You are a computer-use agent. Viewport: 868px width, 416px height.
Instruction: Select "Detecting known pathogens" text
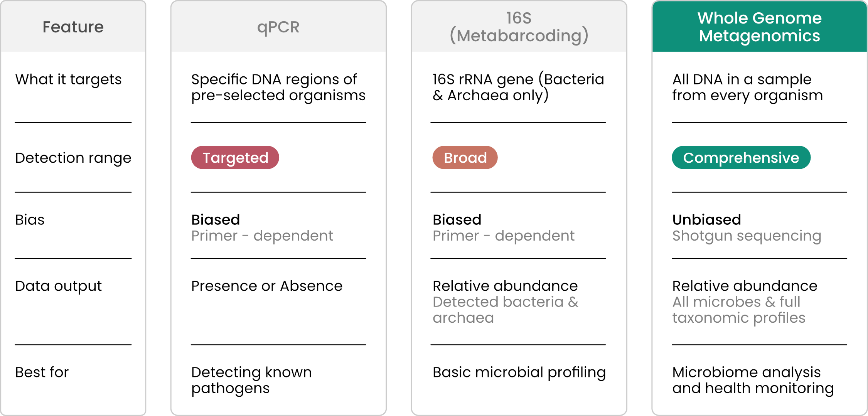(251, 380)
